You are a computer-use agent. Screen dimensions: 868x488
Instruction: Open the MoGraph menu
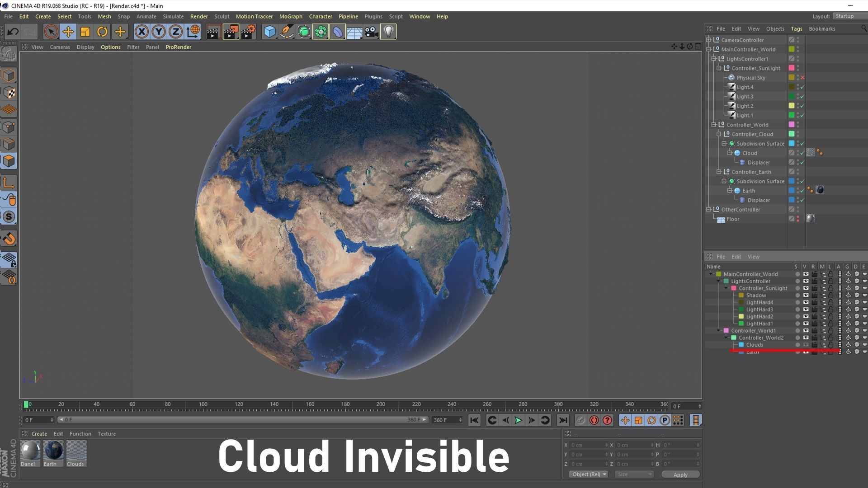pyautogui.click(x=290, y=16)
